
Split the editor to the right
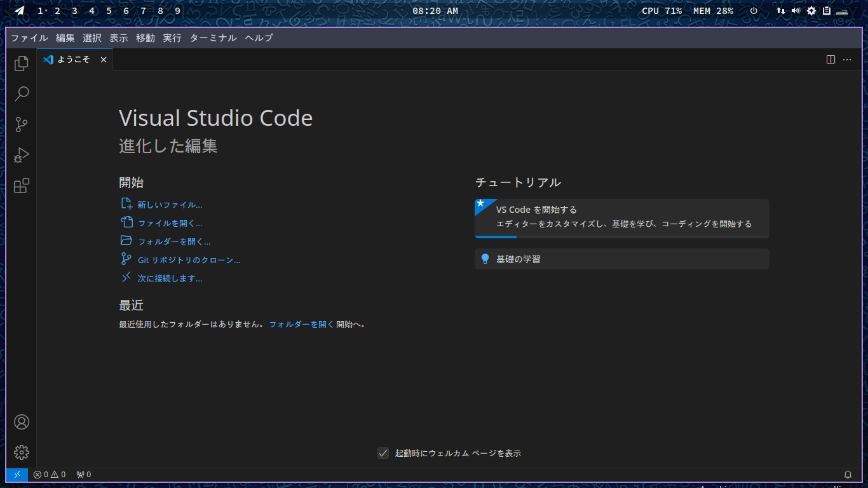click(x=831, y=60)
